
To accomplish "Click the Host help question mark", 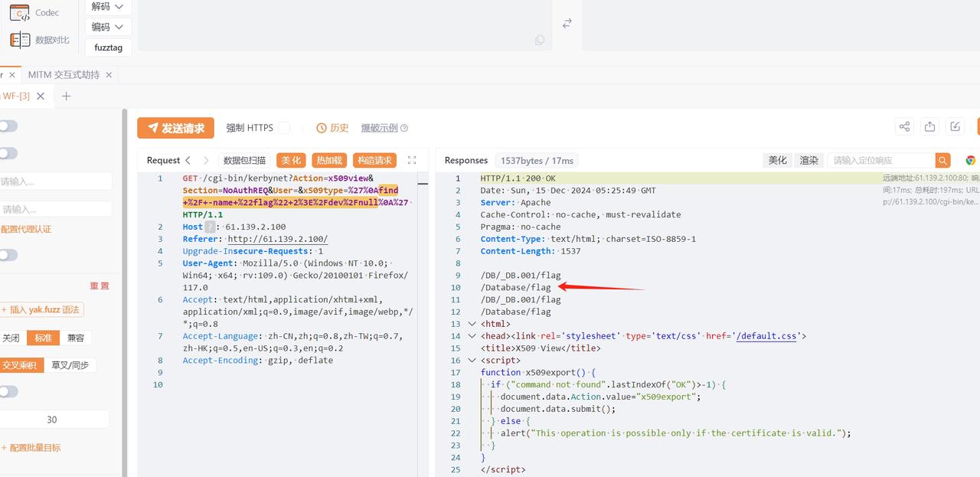I will pyautogui.click(x=210, y=227).
